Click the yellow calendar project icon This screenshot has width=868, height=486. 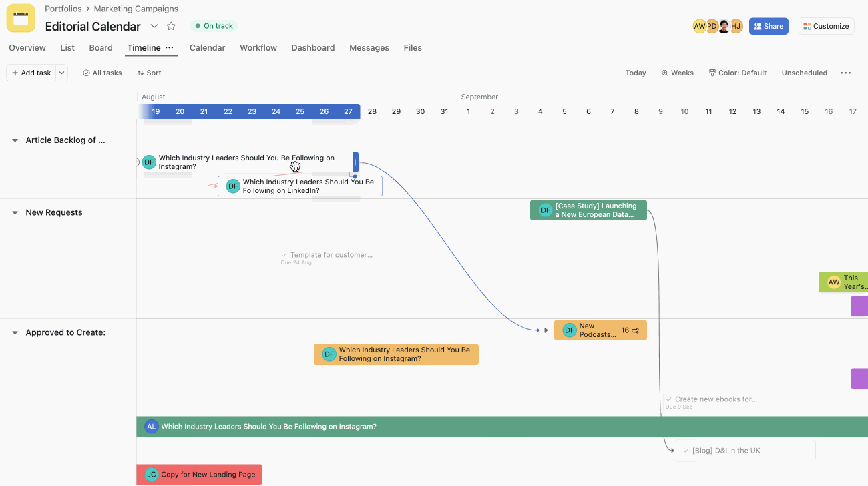pos(21,19)
